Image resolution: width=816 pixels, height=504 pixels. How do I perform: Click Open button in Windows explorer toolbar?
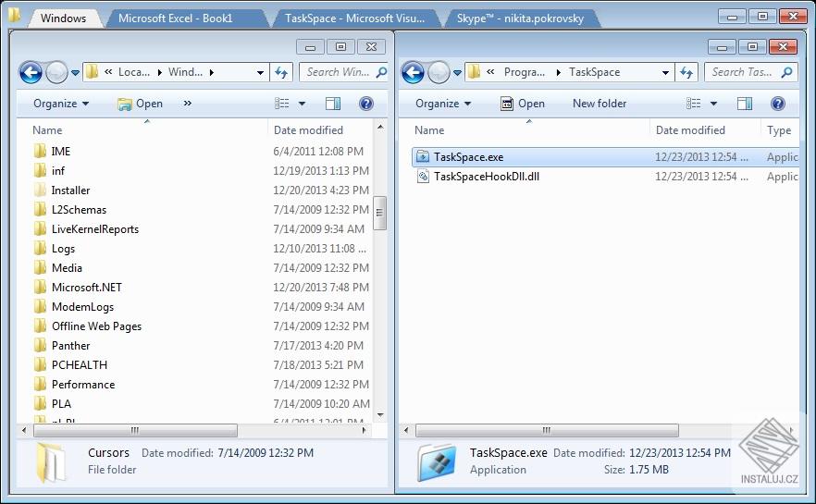pos(140,104)
